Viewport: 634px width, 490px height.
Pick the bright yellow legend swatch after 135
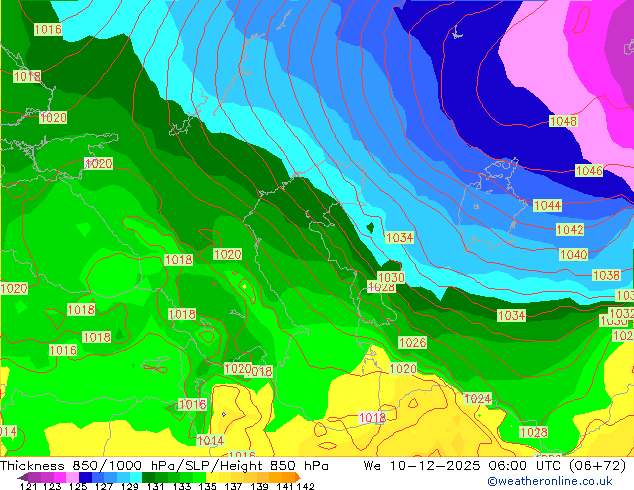tap(212, 477)
